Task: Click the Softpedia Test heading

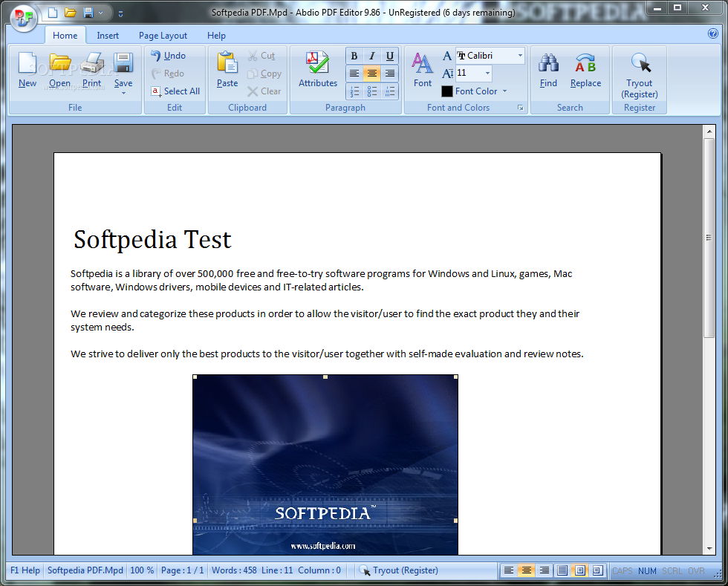Action: tap(152, 240)
